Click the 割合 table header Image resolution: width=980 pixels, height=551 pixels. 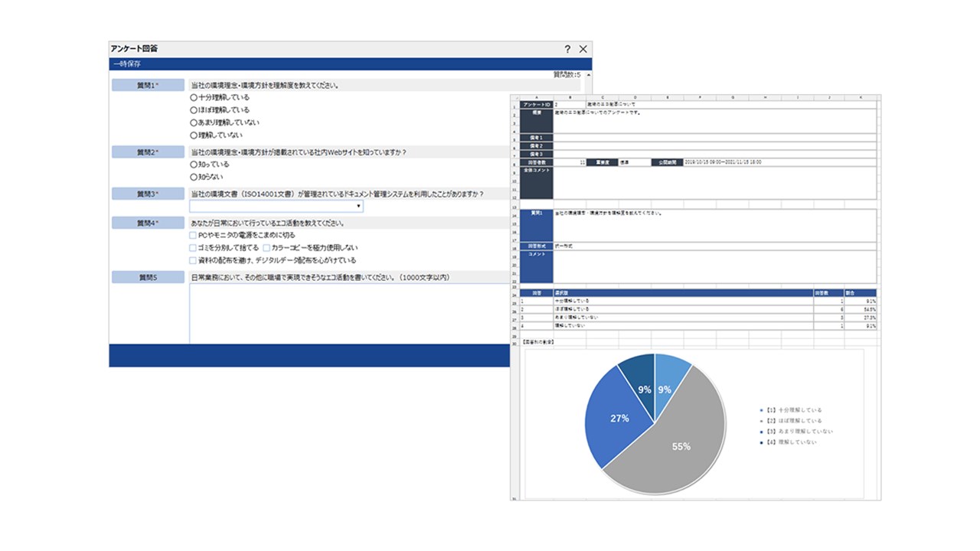tap(860, 292)
